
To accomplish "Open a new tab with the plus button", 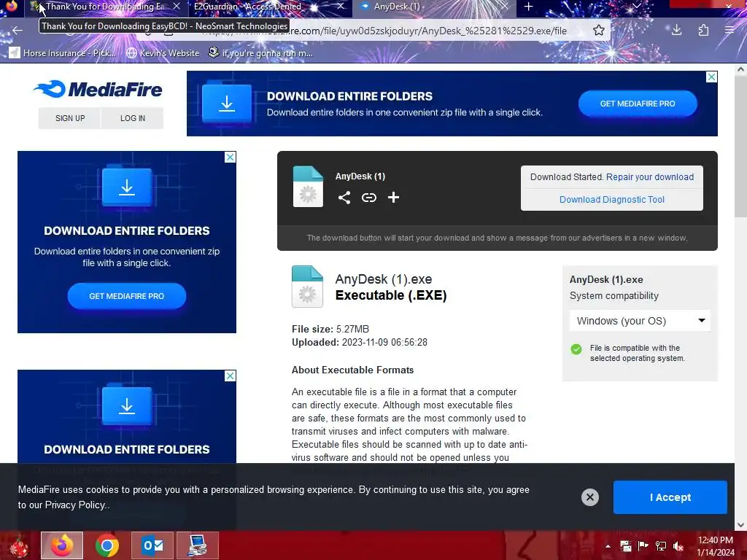I will coord(528,7).
